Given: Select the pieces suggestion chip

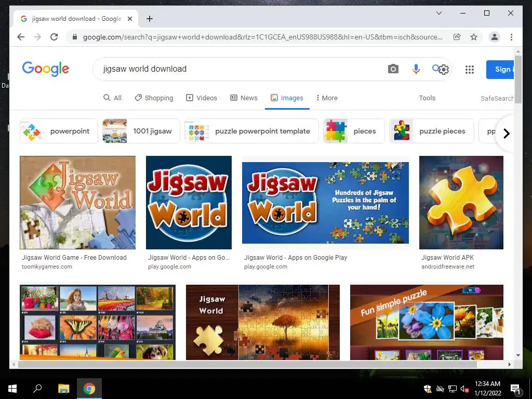Looking at the screenshot, I should point(354,131).
